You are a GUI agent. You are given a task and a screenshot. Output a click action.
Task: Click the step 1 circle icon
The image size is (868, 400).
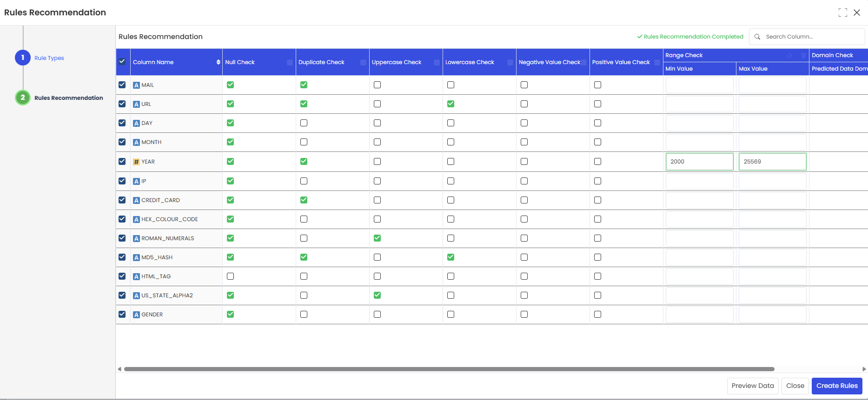point(23,58)
